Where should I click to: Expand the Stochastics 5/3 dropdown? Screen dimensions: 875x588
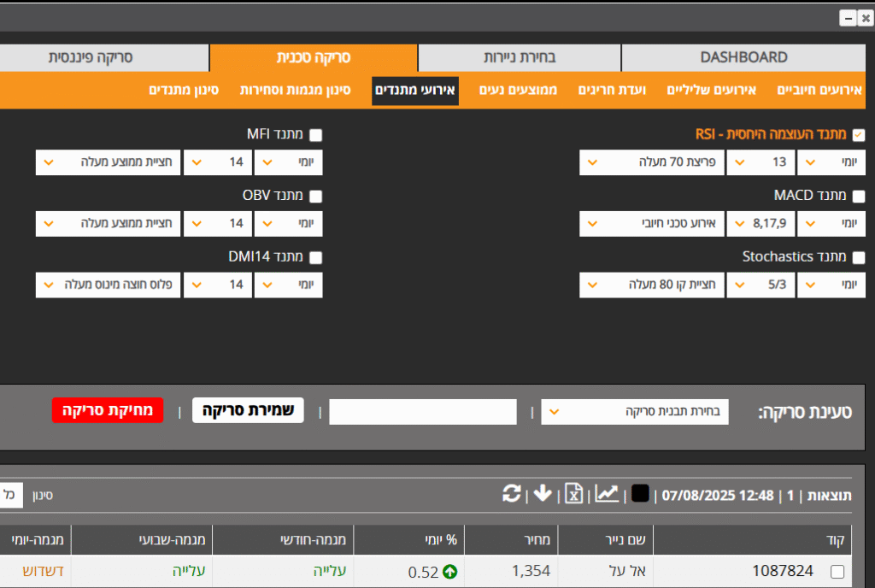tap(760, 285)
